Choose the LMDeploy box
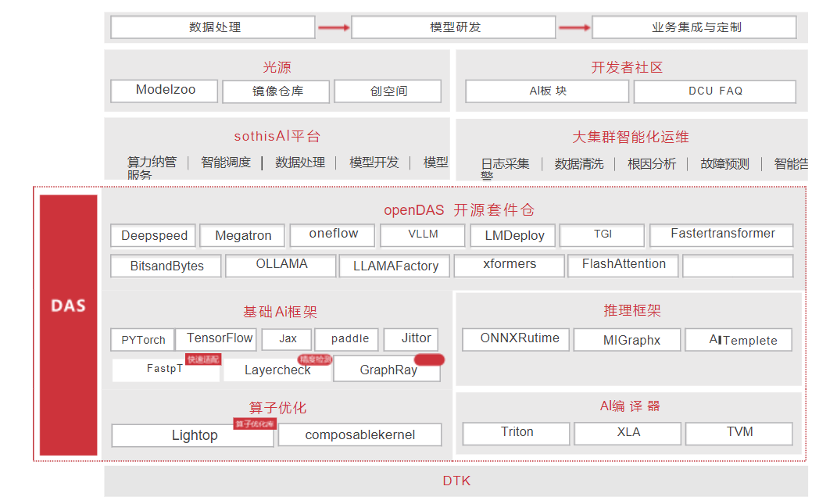Screen dimensions: 819x504 pos(513,236)
